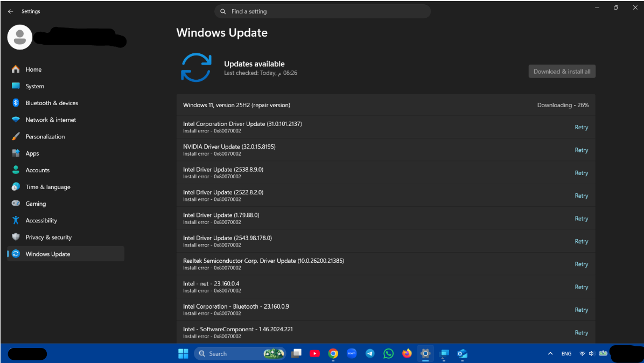Open Outlook from the taskbar
644x363 pixels.
click(463, 353)
